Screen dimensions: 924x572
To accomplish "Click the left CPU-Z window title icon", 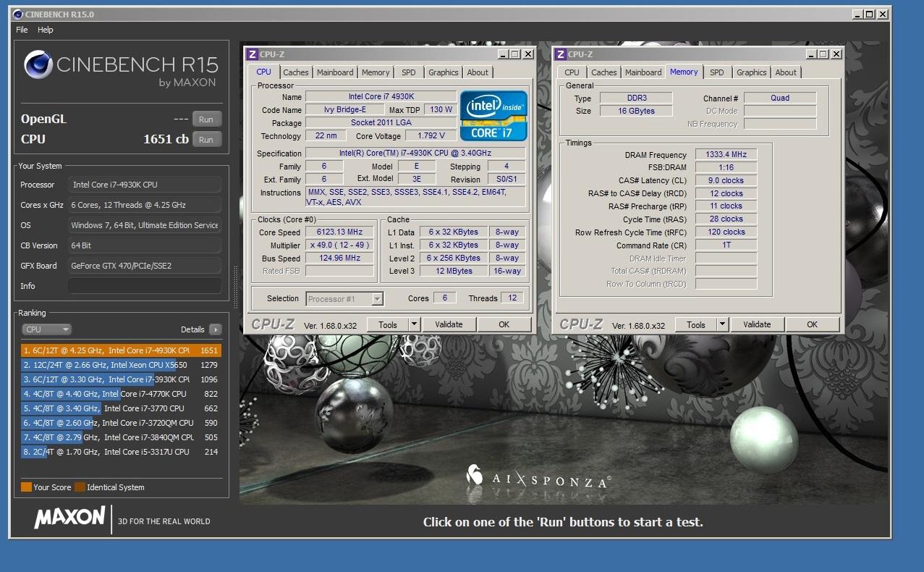I will pos(252,54).
